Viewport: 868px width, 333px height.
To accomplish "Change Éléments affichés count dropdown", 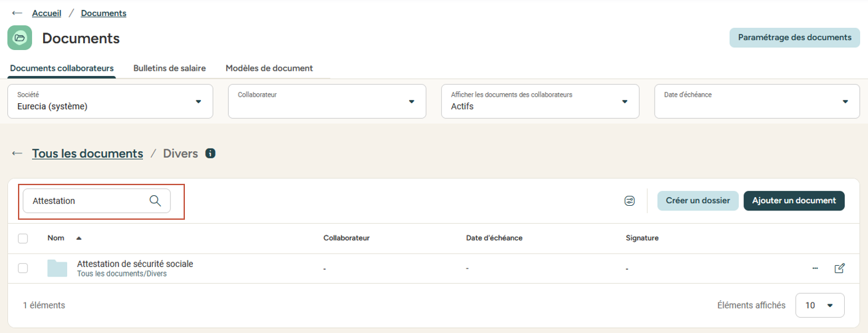I will point(819,305).
